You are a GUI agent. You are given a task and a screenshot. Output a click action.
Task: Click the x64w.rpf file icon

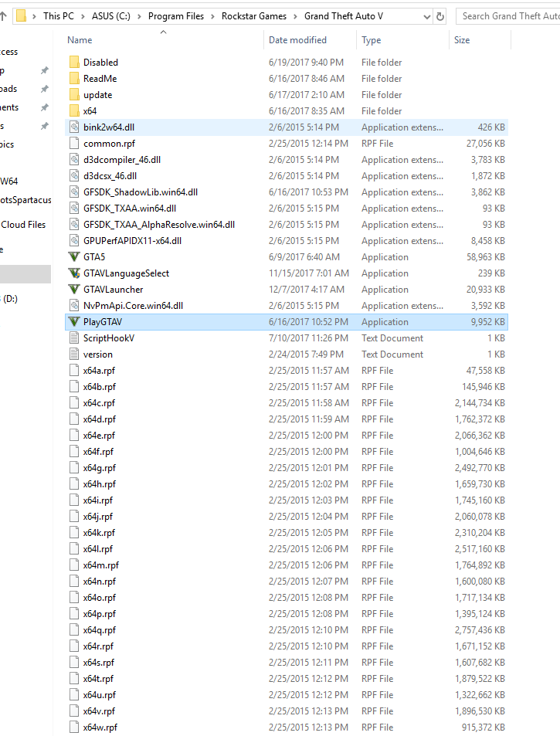click(x=73, y=727)
